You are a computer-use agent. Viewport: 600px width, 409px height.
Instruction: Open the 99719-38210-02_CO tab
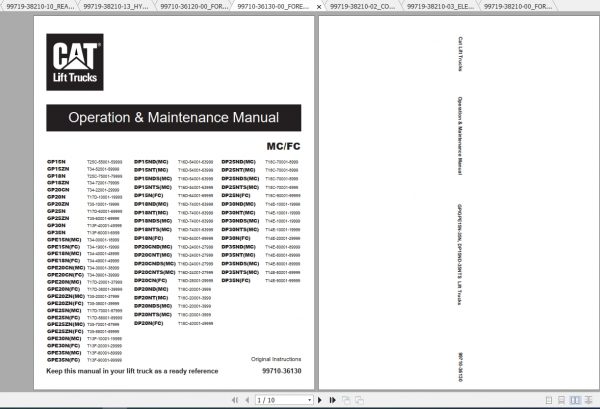tap(362, 7)
